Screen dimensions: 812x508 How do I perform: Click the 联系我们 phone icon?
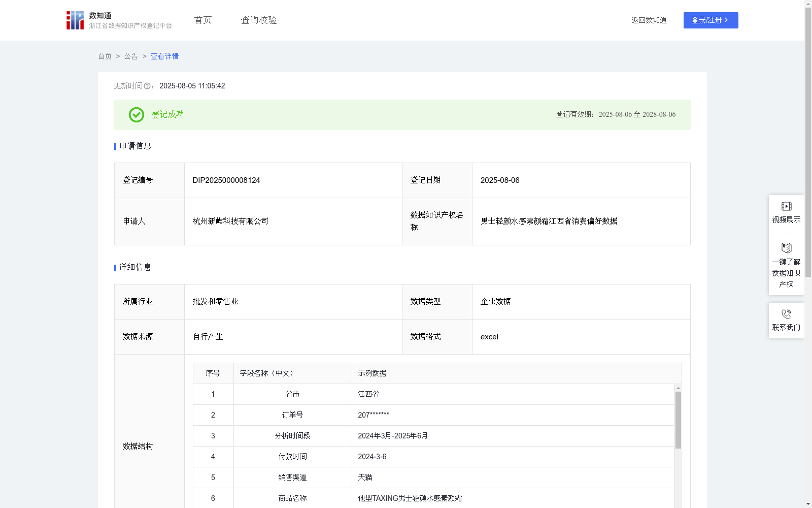coord(787,314)
